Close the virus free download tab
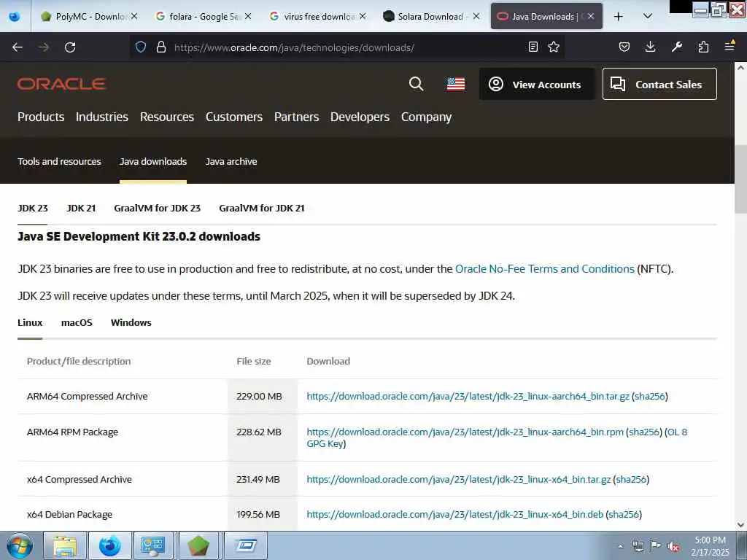The width and height of the screenshot is (747, 560). tap(363, 16)
